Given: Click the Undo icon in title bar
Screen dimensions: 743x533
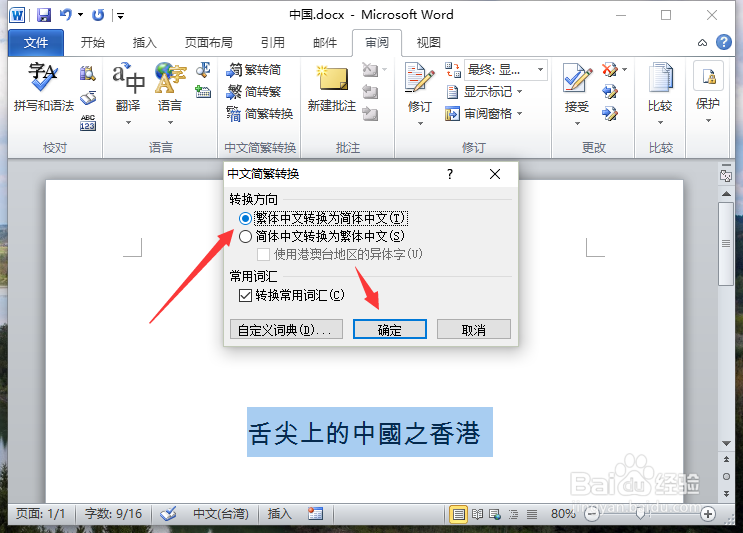Looking at the screenshot, I should (x=65, y=15).
